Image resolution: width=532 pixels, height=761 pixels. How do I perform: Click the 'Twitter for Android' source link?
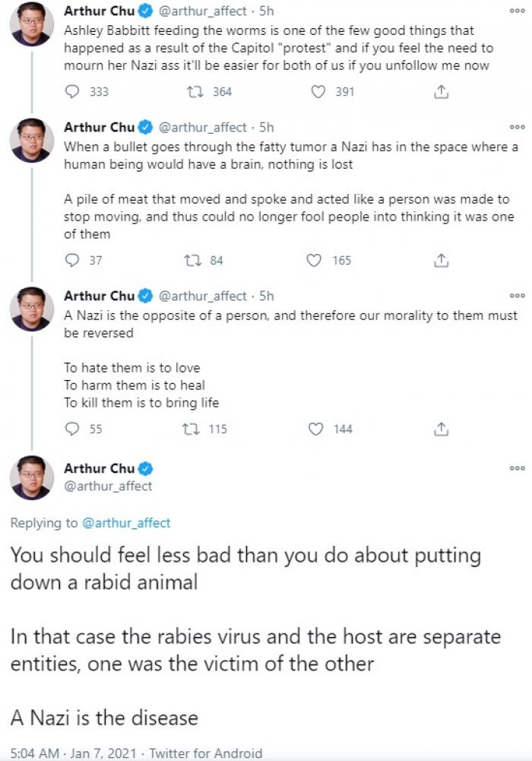205,753
